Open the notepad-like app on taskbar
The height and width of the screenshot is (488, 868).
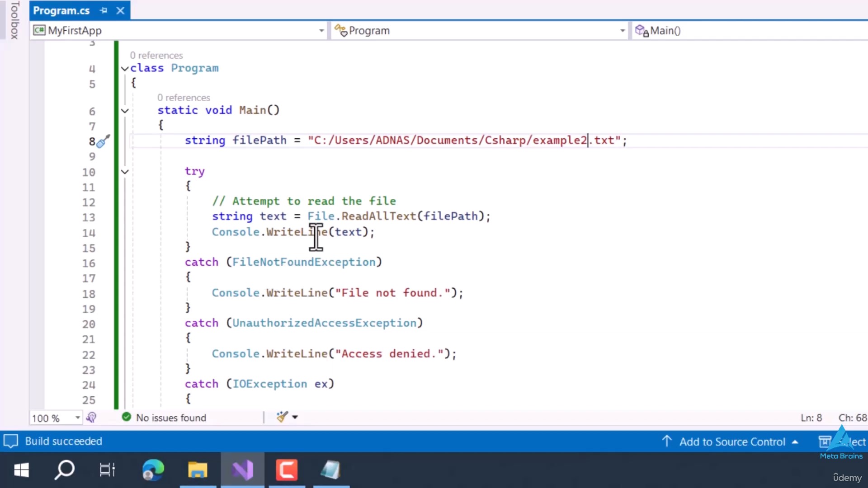coord(330,470)
